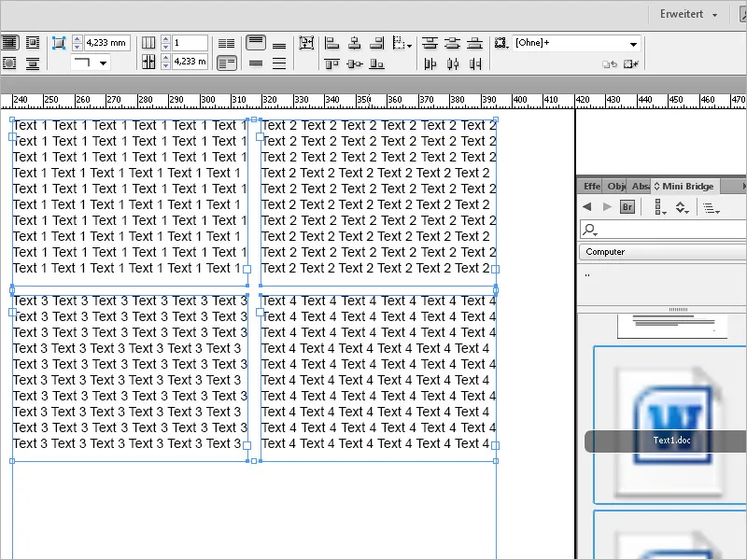This screenshot has height=560, width=747.
Task: Distribute left edges of frames
Action: [x=430, y=63]
